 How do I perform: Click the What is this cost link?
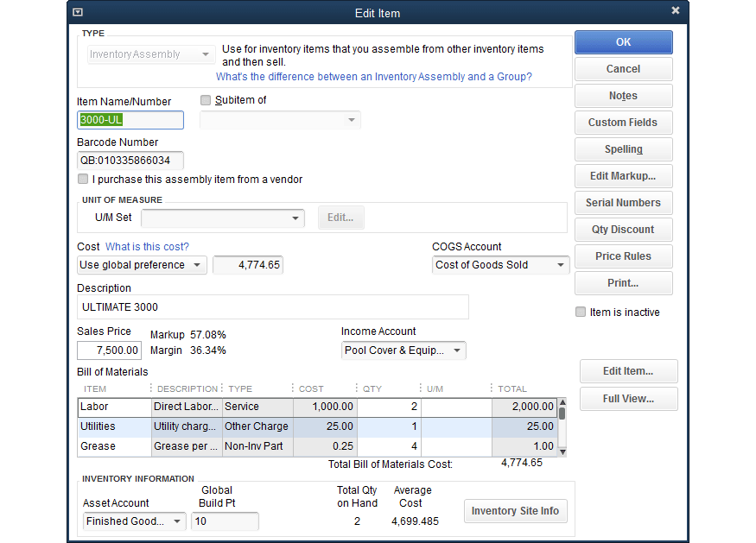(x=147, y=247)
